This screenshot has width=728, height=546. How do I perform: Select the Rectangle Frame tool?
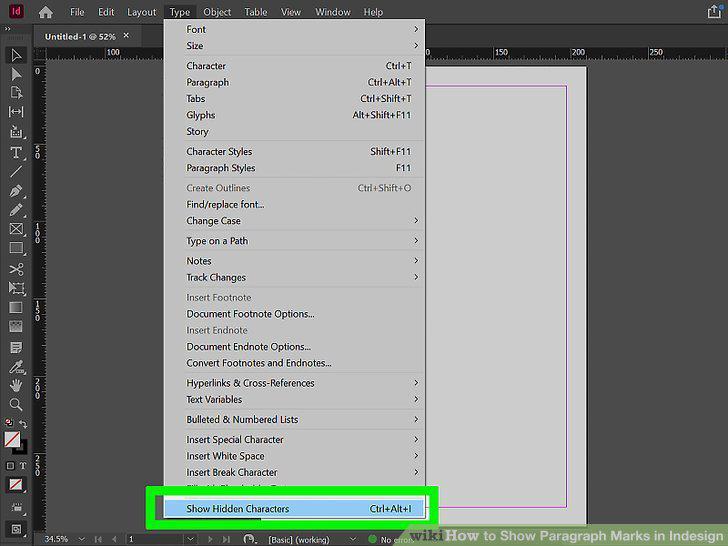[16, 229]
